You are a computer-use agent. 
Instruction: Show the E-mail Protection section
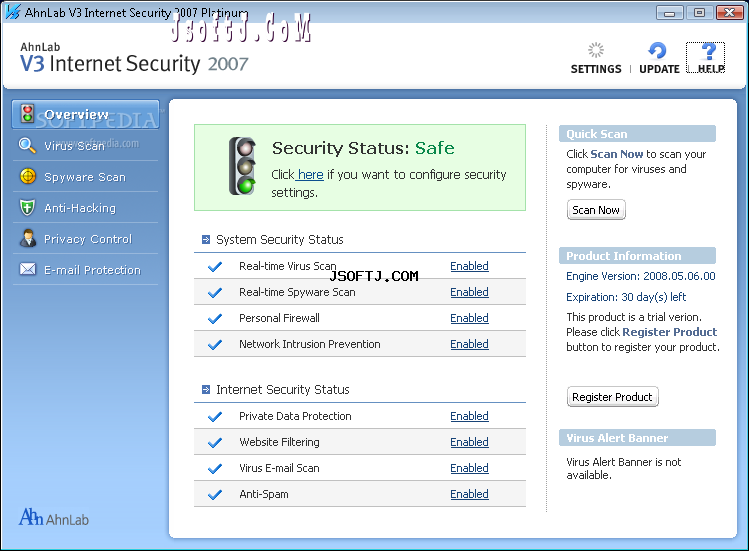tap(86, 270)
